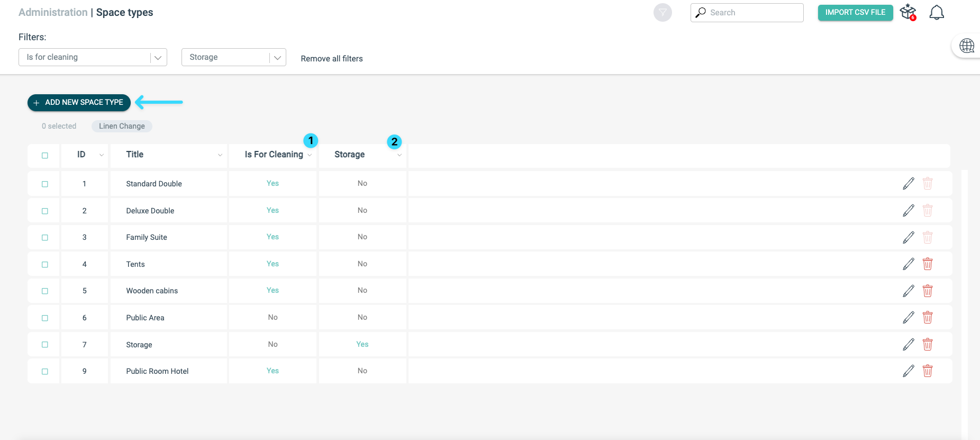Click pencil icon for Wooden cabins row
The image size is (980, 440).
[909, 291]
